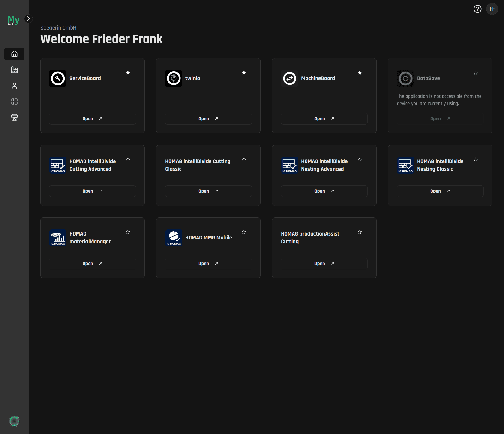Mark HOMAG productionAssist Cutting as favorite
Viewport: 504px width, 434px height.
coord(360,232)
